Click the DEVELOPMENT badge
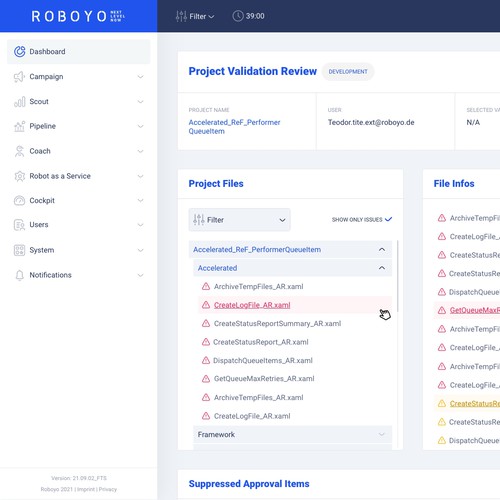The width and height of the screenshot is (500, 500). coord(348,72)
